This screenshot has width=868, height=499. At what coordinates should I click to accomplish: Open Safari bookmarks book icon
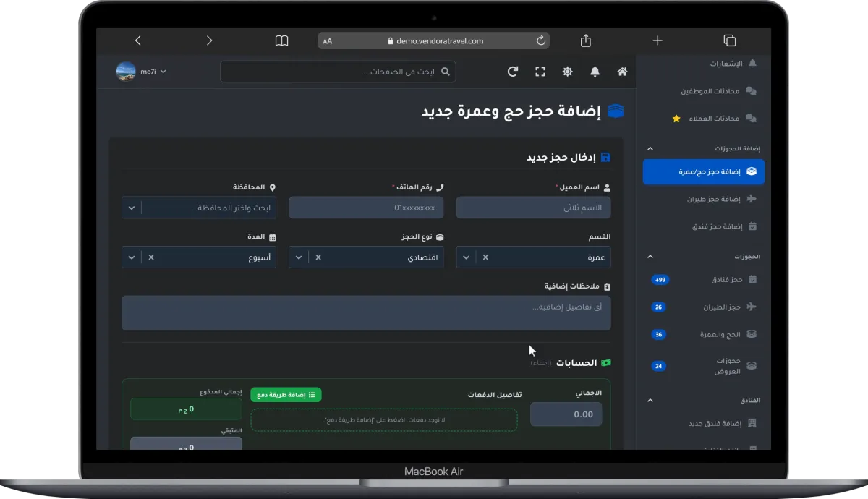click(281, 40)
